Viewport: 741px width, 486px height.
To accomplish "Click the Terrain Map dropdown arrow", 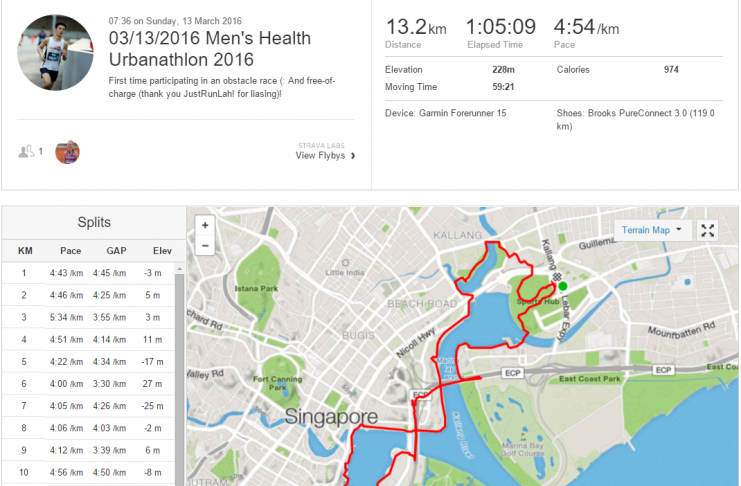I will 679,229.
